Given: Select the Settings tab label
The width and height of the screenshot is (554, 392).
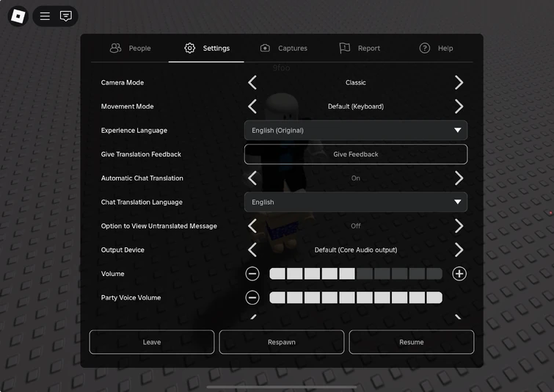Looking at the screenshot, I should [216, 48].
